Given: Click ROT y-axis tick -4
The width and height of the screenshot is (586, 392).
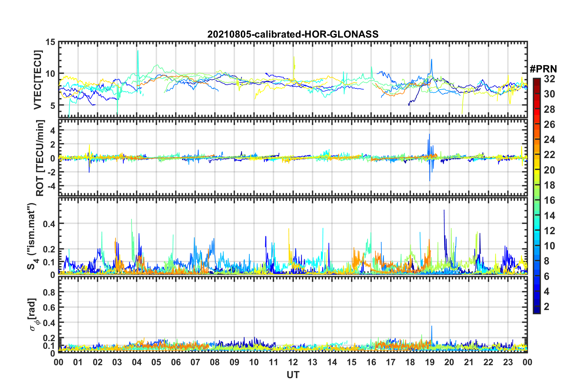Looking at the screenshot, I should point(51,186).
